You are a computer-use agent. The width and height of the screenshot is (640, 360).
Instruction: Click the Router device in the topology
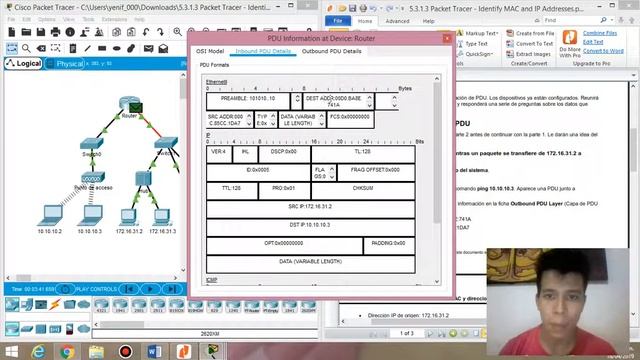[x=129, y=103]
